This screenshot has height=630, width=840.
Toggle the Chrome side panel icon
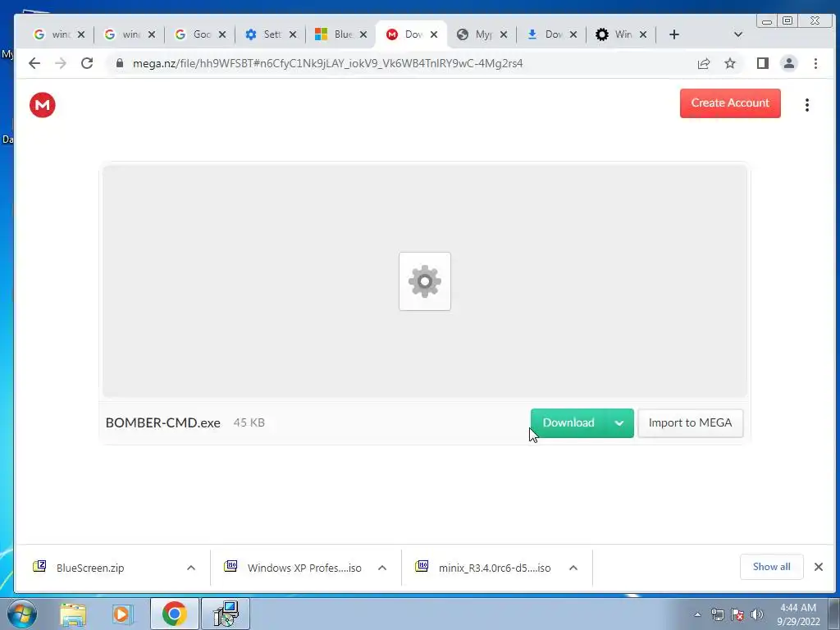762,64
